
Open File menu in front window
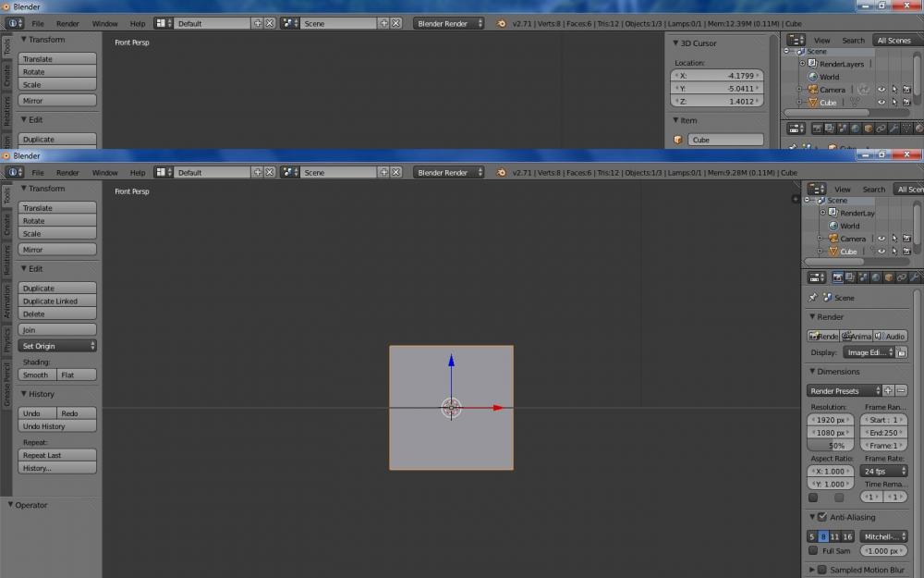[x=38, y=173]
